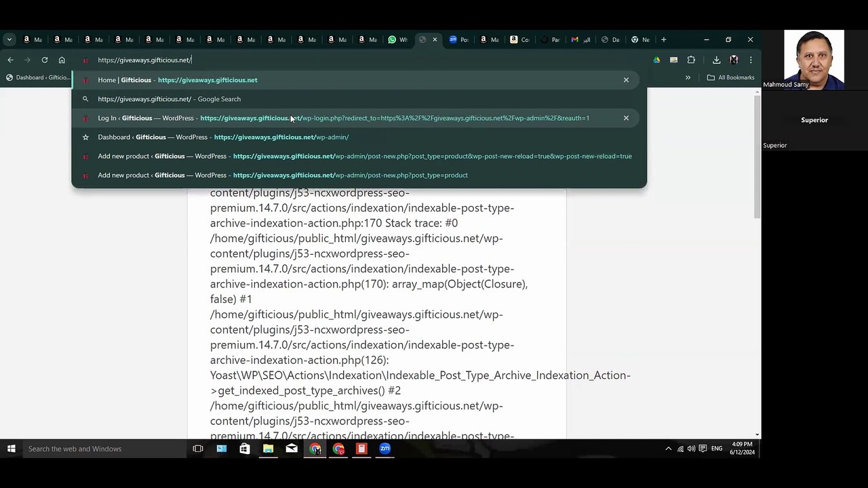
Task: Open the Downloads tray icon
Action: click(x=716, y=60)
